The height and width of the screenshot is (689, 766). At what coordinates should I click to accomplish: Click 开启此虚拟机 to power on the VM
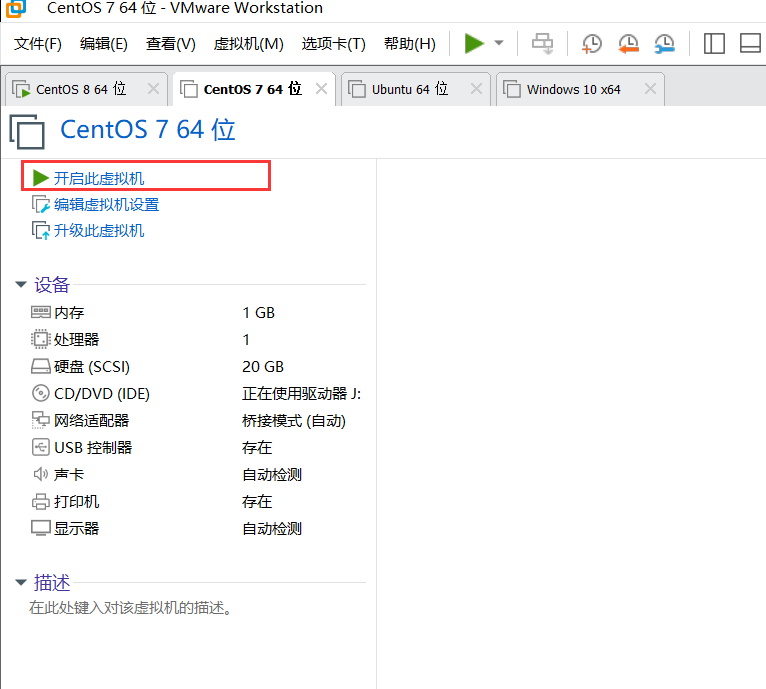pyautogui.click(x=99, y=178)
